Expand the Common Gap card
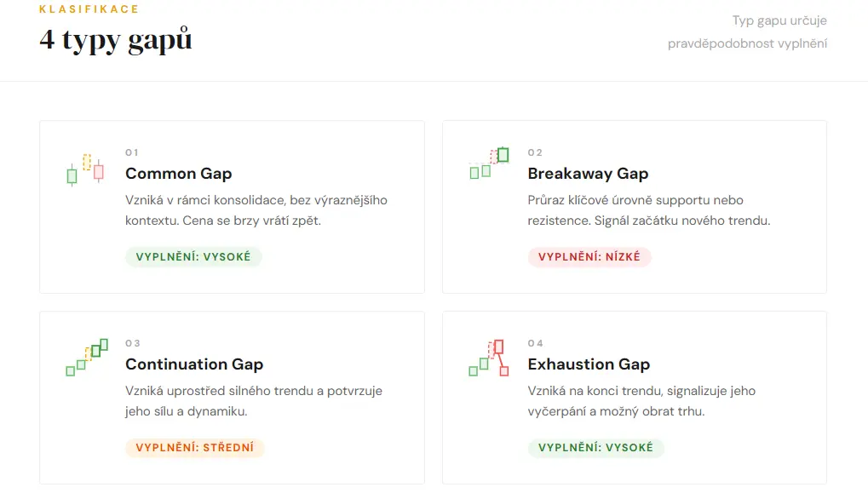 tap(231, 206)
